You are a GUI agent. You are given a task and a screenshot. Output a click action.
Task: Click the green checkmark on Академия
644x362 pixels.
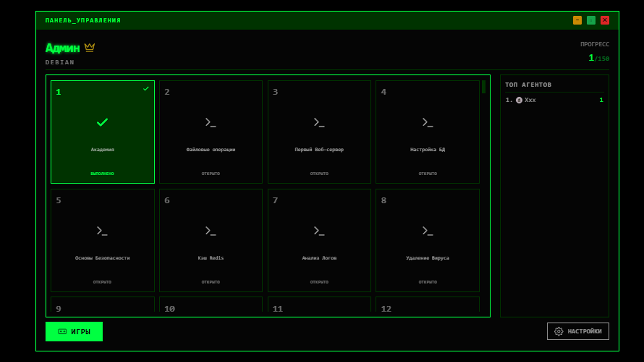(102, 123)
